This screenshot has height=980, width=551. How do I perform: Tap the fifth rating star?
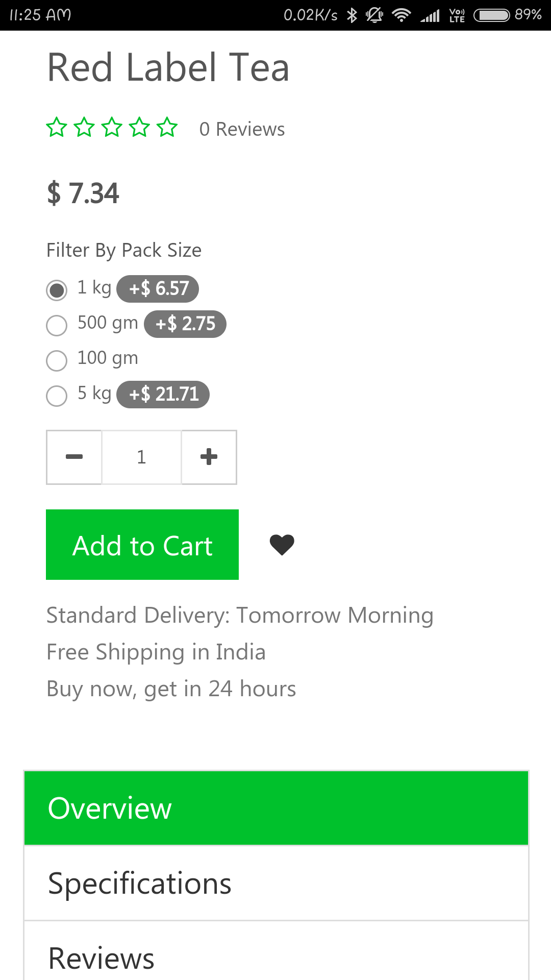click(x=167, y=127)
